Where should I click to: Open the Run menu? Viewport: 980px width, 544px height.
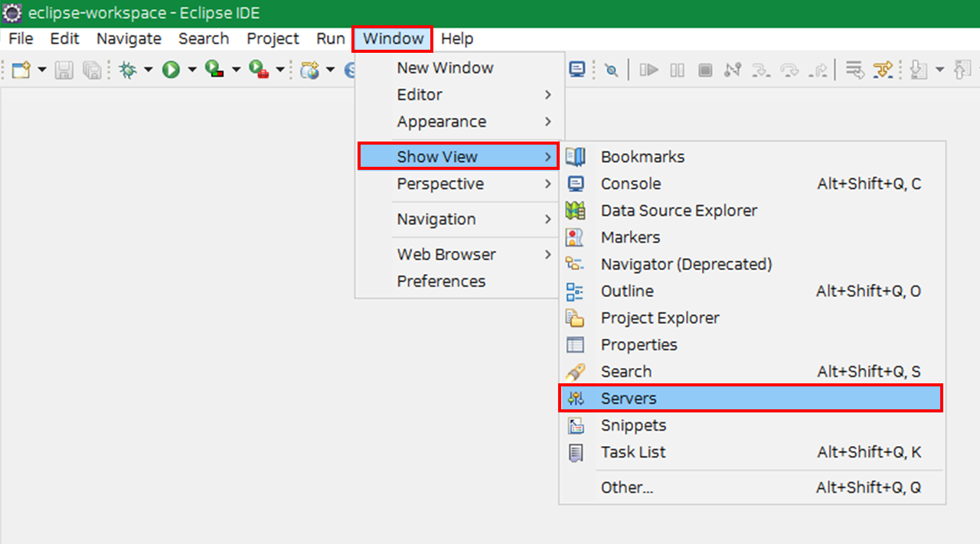click(330, 38)
